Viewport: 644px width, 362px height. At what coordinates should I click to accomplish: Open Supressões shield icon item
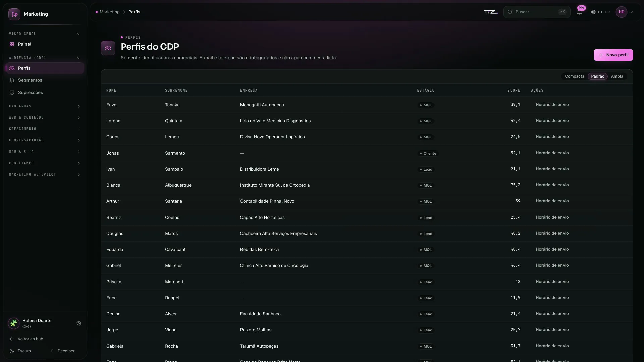click(x=12, y=93)
